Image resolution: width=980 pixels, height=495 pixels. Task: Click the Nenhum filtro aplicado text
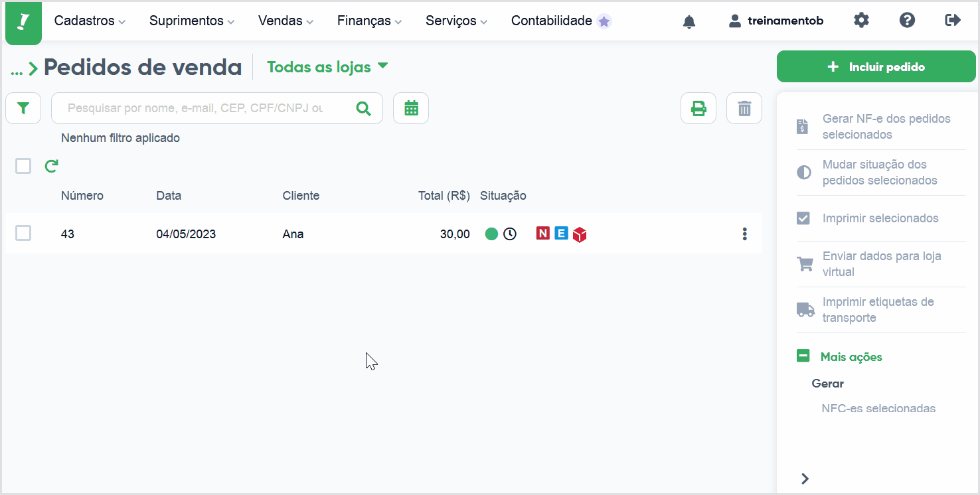pyautogui.click(x=120, y=138)
